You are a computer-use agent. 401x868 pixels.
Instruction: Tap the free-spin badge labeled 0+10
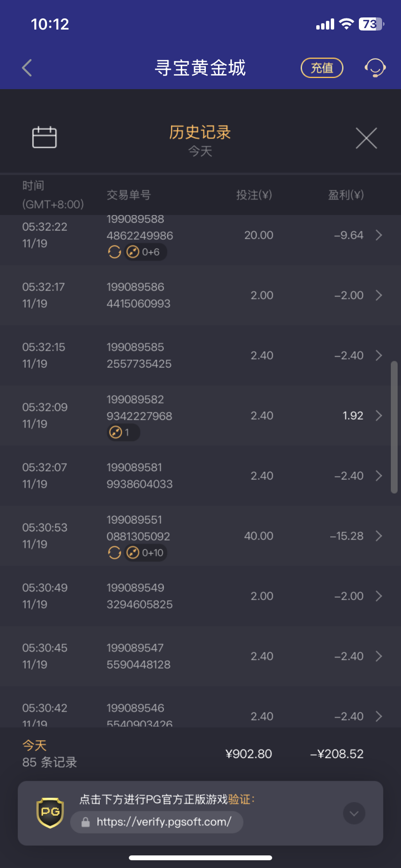(146, 553)
